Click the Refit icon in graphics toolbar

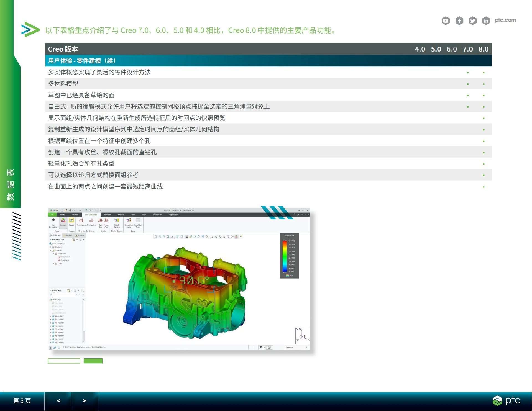(156, 236)
